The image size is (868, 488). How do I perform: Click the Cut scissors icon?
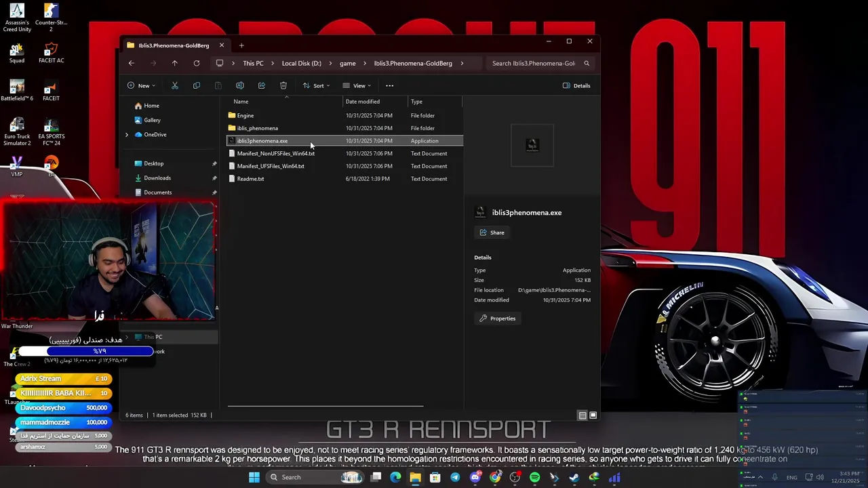point(174,85)
